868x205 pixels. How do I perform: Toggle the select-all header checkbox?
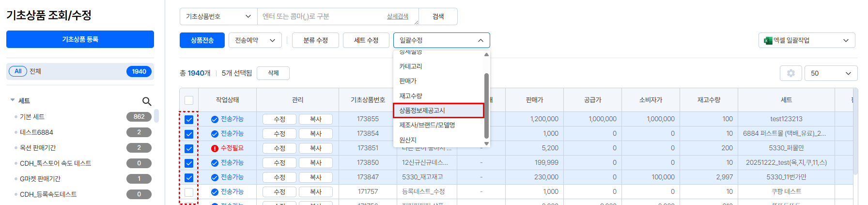[189, 100]
